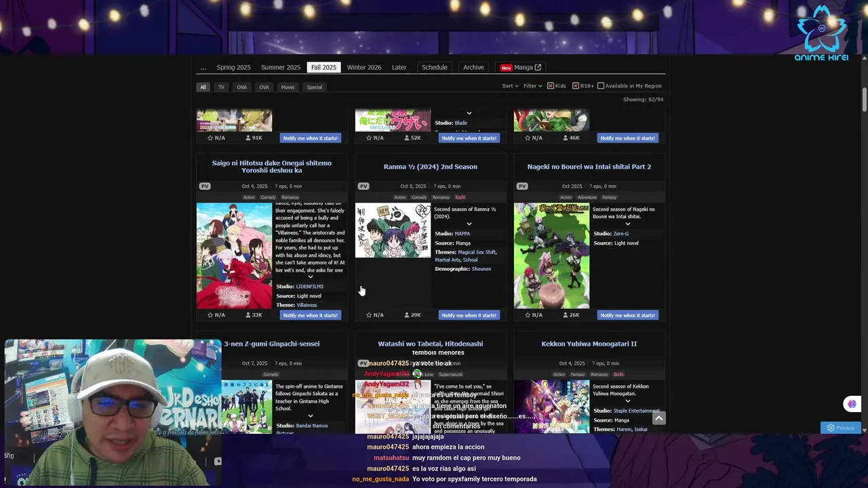Expand Ranma ½ 2nd Season synopsis chevron
Image resolution: width=868 pixels, height=488 pixels.
tap(469, 224)
